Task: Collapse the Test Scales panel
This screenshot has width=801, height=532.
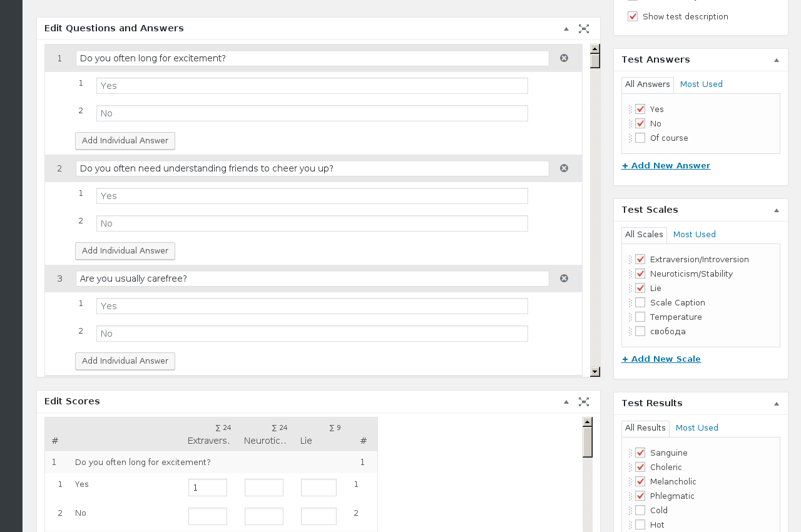Action: [776, 210]
